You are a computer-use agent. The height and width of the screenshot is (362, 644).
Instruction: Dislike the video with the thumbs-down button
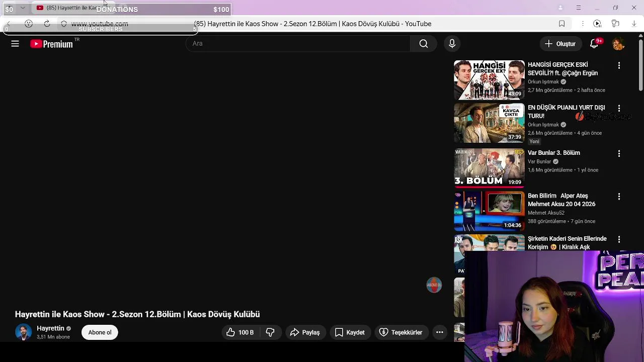pos(270,332)
